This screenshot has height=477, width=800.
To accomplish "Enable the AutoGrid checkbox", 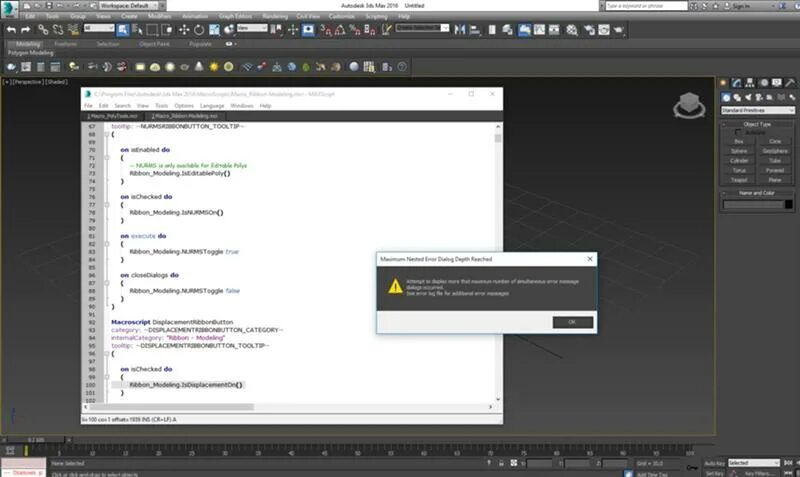I will coord(738,132).
